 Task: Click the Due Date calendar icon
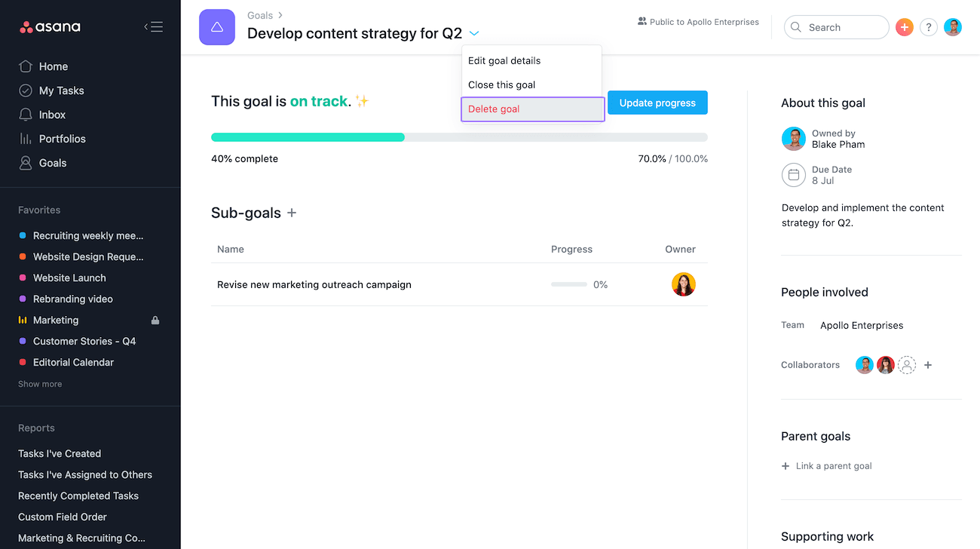[794, 175]
